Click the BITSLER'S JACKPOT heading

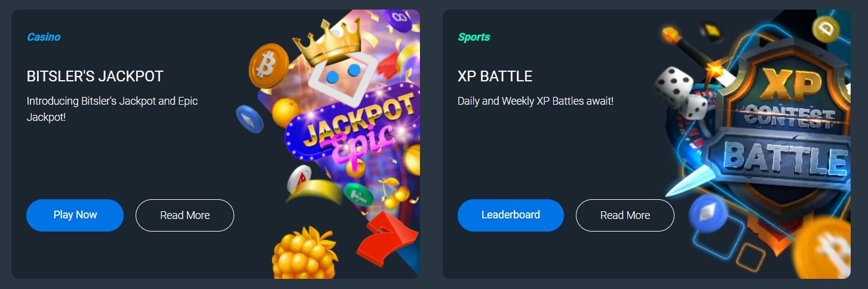tap(95, 76)
